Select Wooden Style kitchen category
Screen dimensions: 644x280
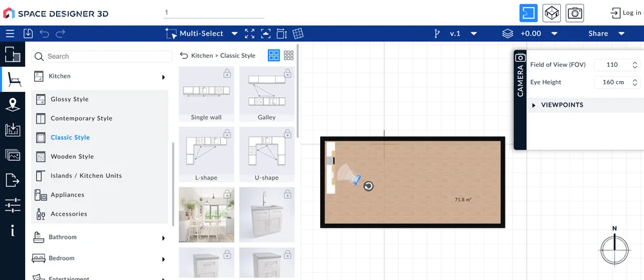tap(72, 156)
